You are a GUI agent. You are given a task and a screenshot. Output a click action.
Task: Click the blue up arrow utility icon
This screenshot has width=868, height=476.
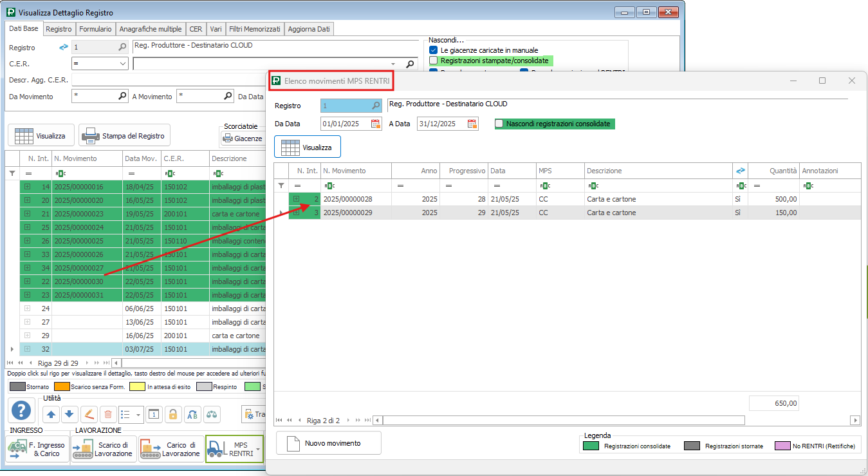[52, 415]
